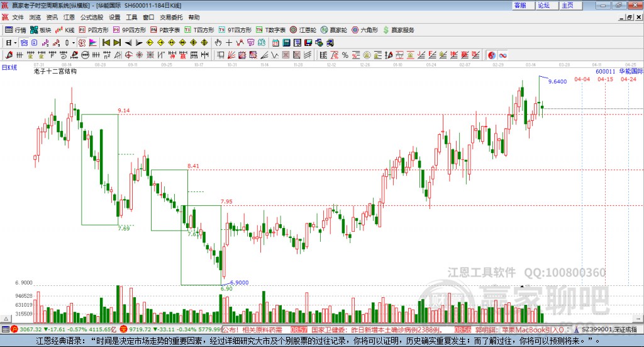Toggle the blue butterfly-pattern icon beside 日
This screenshot has height=347, width=644.
[24, 43]
